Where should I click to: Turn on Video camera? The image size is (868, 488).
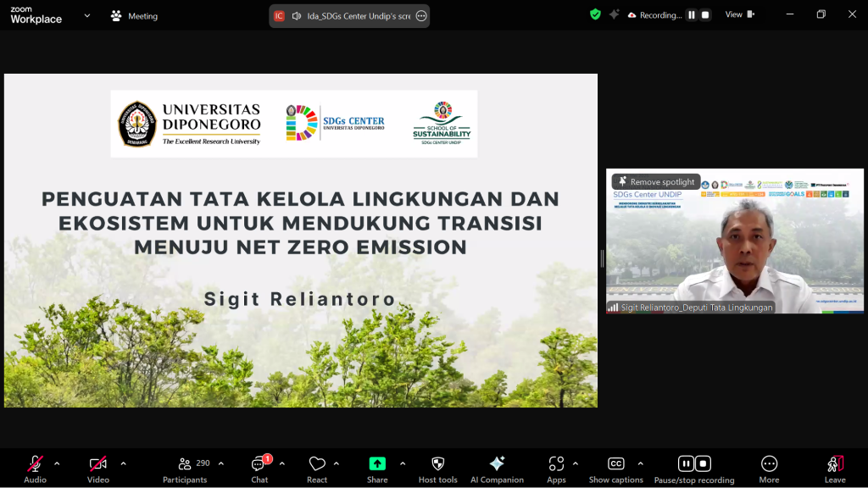(x=98, y=469)
